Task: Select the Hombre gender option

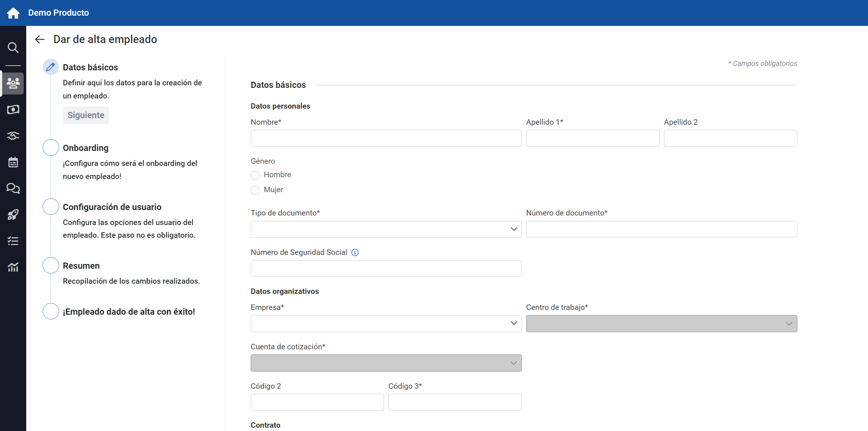Action: (x=255, y=175)
